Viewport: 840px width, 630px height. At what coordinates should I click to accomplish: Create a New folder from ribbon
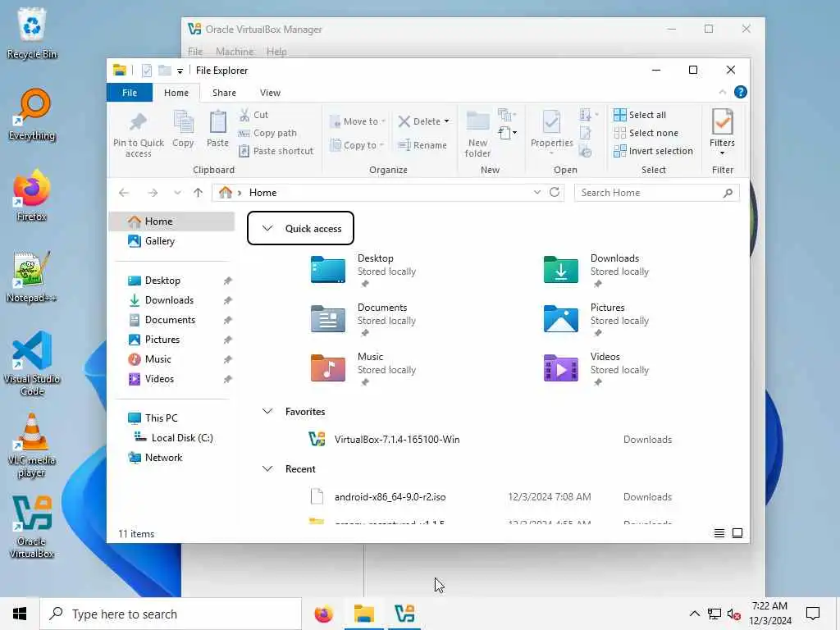(478, 134)
